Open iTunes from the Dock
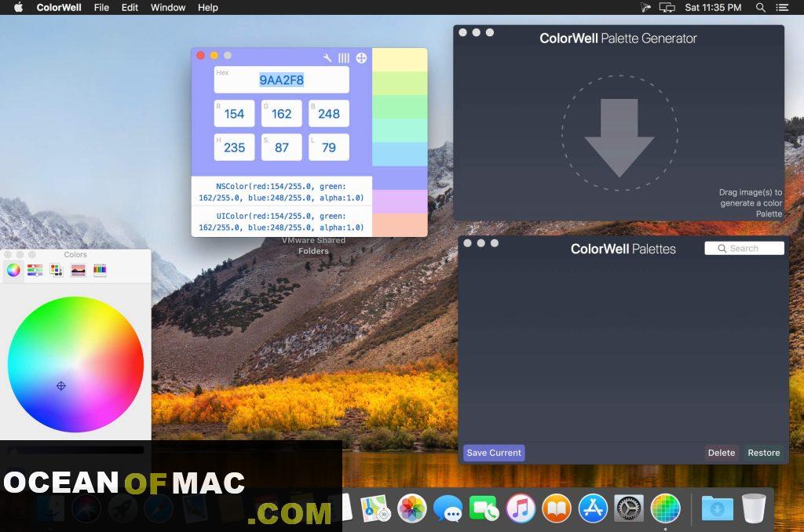 (x=521, y=509)
